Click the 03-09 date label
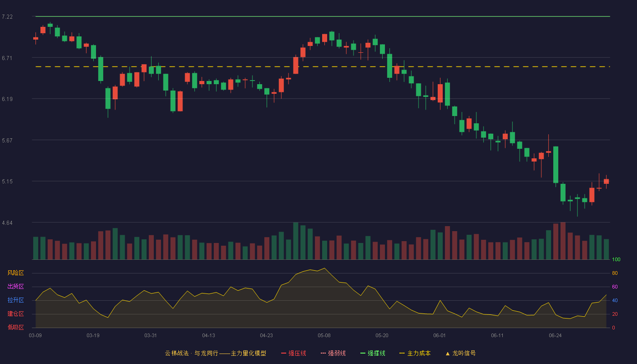Viewport: 637px width, 364px height. 35,335
